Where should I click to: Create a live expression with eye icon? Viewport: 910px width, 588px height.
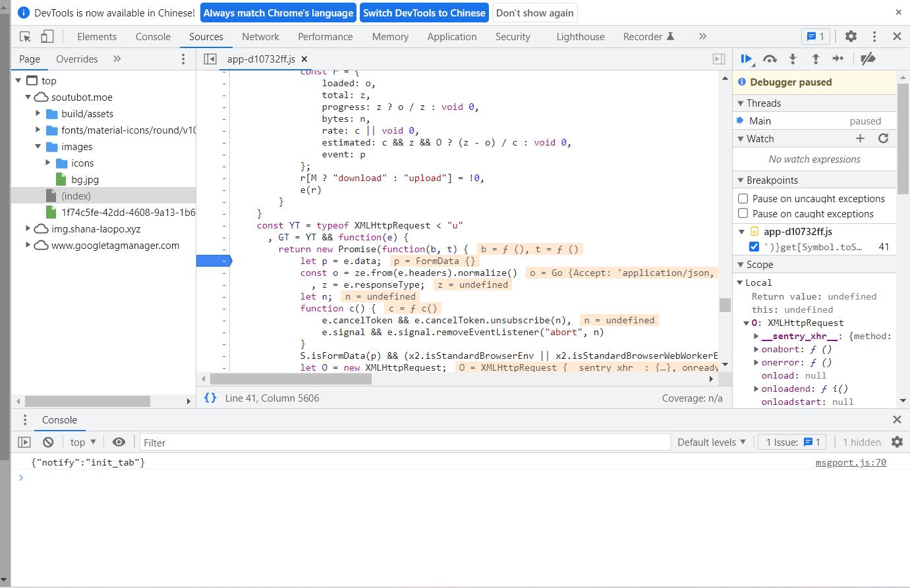pyautogui.click(x=119, y=442)
